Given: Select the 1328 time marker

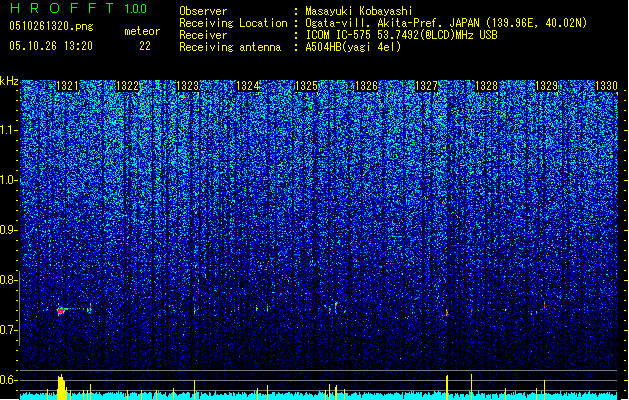Looking at the screenshot, I should (x=486, y=86).
